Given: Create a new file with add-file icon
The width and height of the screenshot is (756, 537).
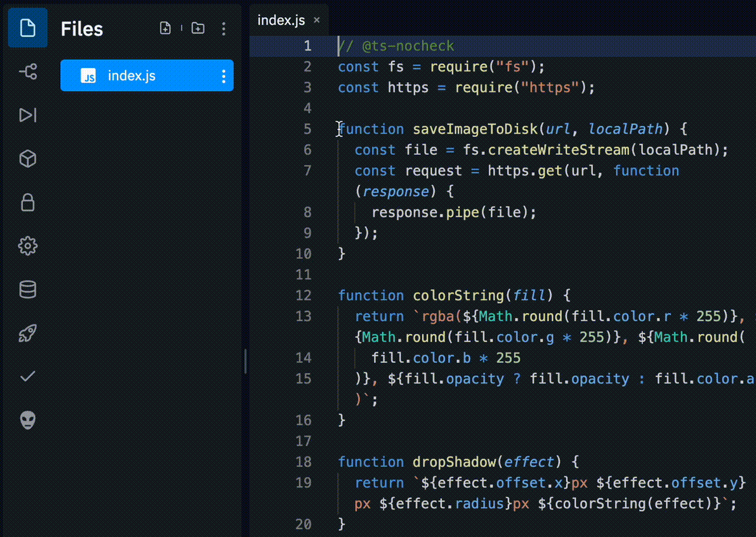Looking at the screenshot, I should (x=165, y=28).
